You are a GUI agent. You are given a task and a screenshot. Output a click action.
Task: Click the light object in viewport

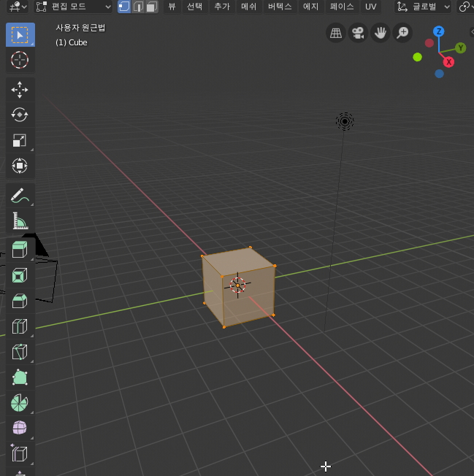(x=345, y=121)
